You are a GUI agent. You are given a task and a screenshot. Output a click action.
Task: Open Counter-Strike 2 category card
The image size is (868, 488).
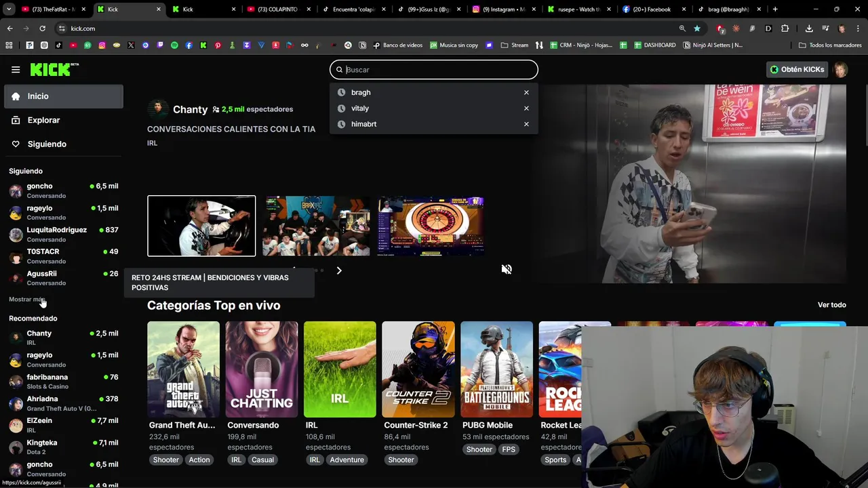418,369
